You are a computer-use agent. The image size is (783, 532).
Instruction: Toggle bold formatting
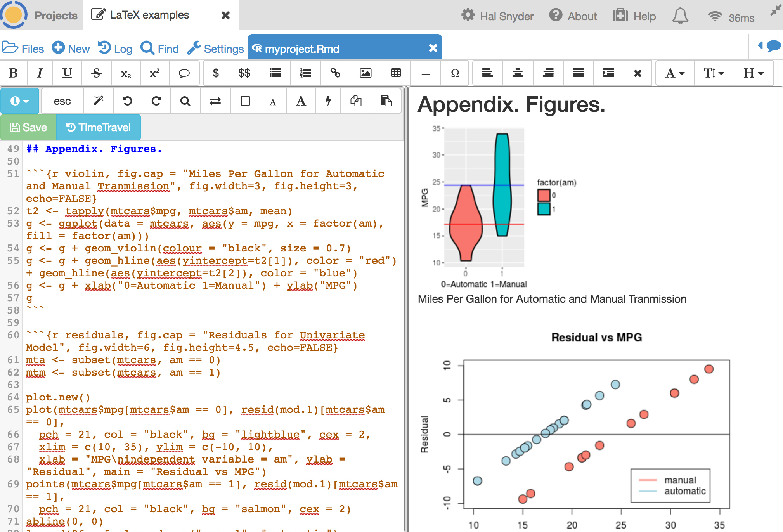click(x=13, y=73)
